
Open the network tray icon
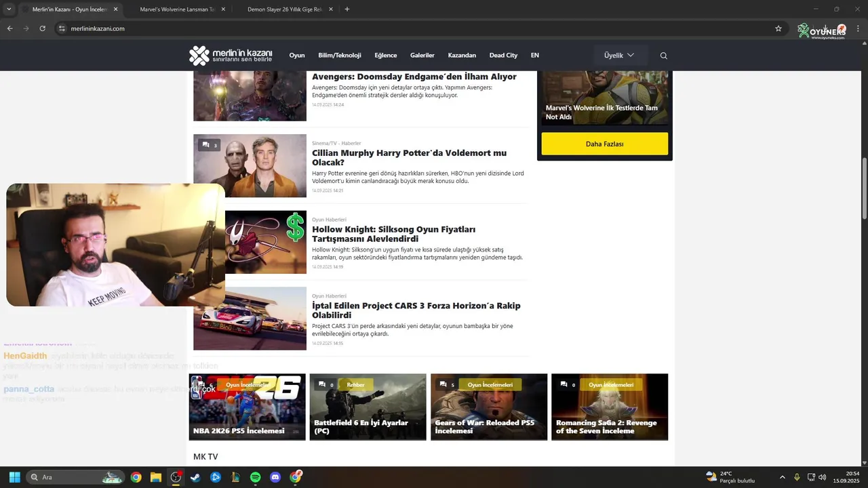tap(811, 477)
